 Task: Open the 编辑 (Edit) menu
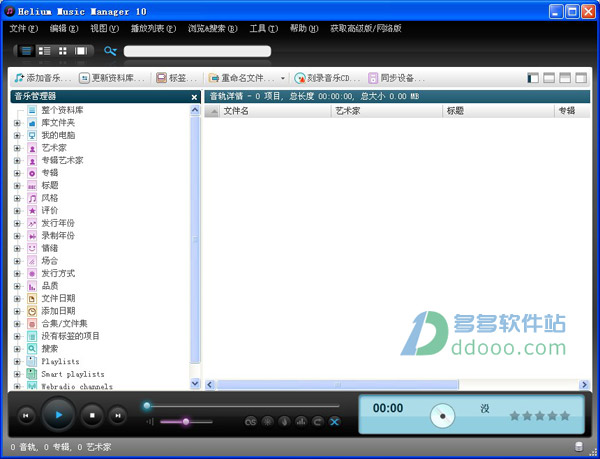(x=64, y=29)
